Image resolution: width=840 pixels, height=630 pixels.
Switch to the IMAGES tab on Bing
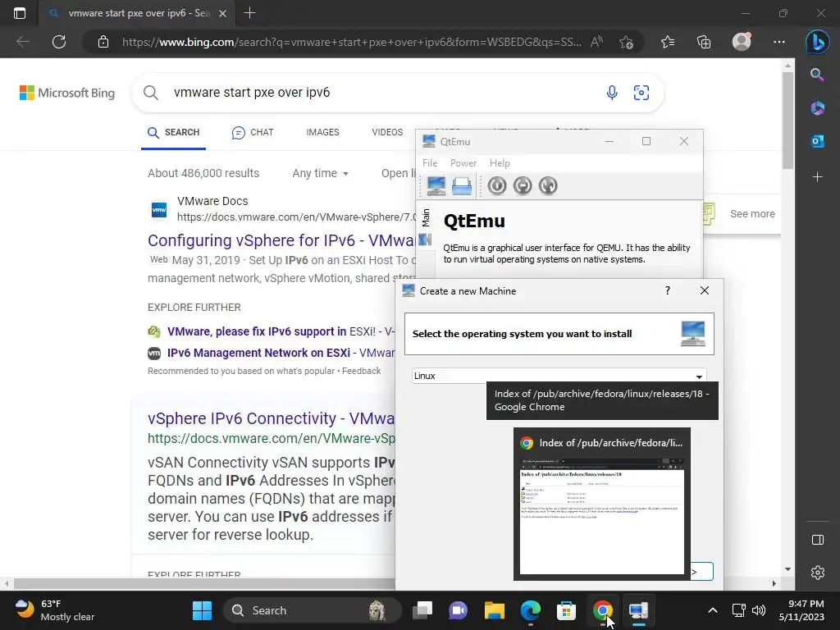pyautogui.click(x=322, y=132)
